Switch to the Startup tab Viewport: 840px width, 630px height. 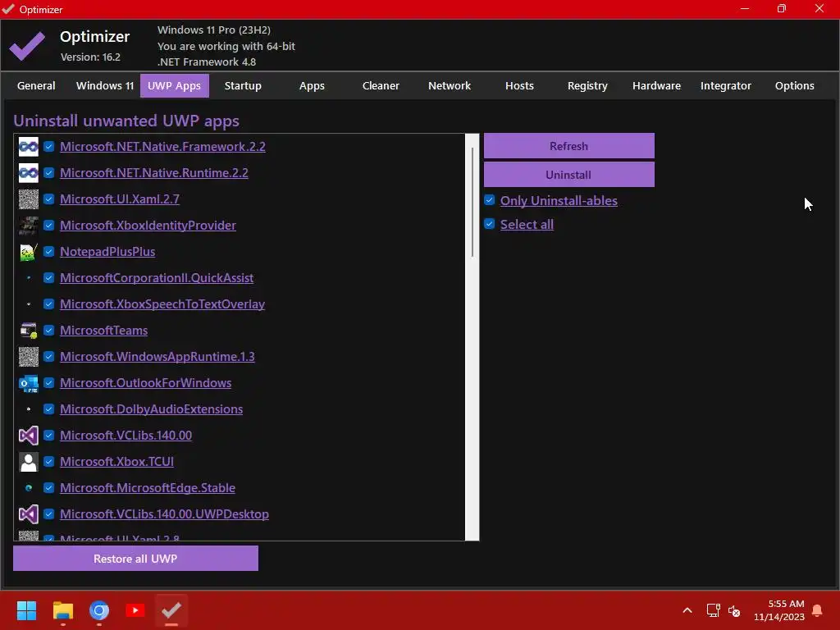[x=243, y=85]
